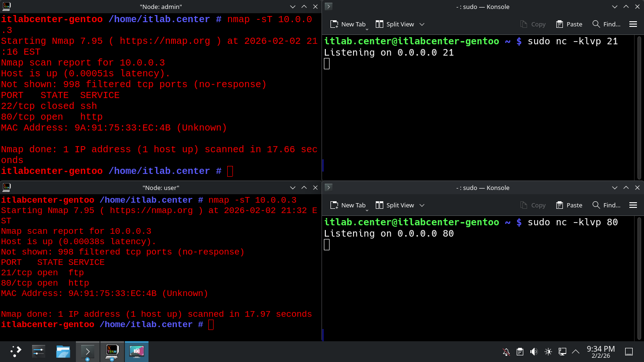Open hamburger menu in port 80 Konsole
This screenshot has width=644, height=362.
[x=633, y=205]
